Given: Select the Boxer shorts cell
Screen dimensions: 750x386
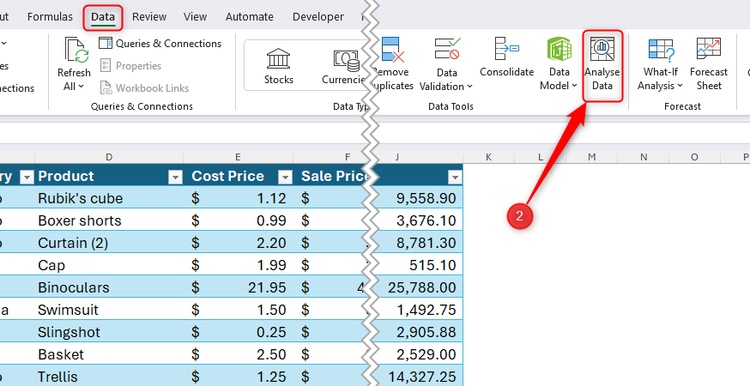Looking at the screenshot, I should tap(109, 221).
